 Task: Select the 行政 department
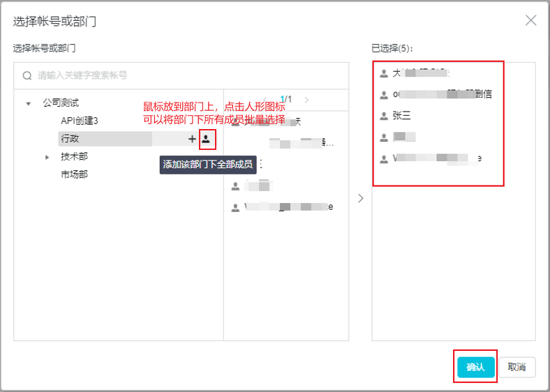click(70, 139)
